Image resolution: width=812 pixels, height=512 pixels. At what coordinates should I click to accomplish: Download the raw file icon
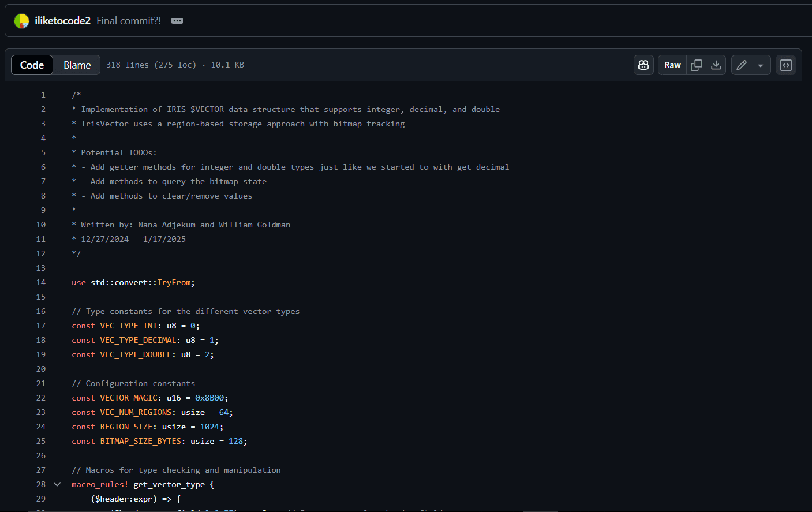pyautogui.click(x=716, y=65)
